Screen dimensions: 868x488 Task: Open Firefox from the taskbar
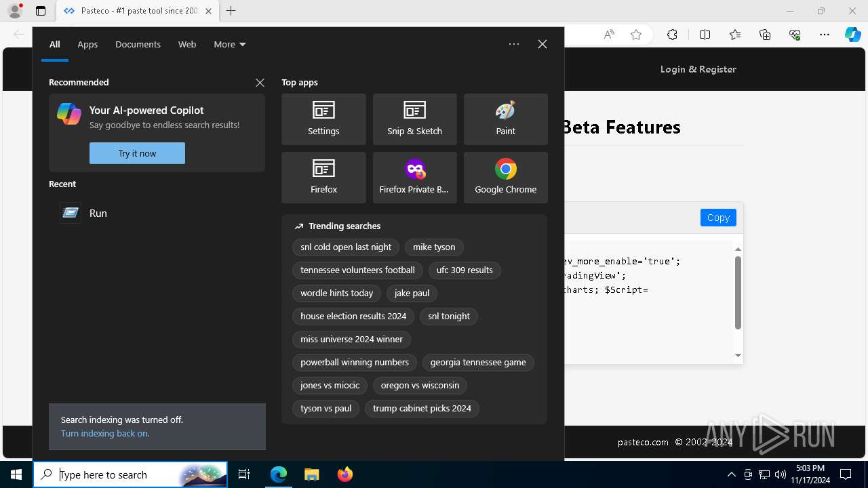click(344, 474)
